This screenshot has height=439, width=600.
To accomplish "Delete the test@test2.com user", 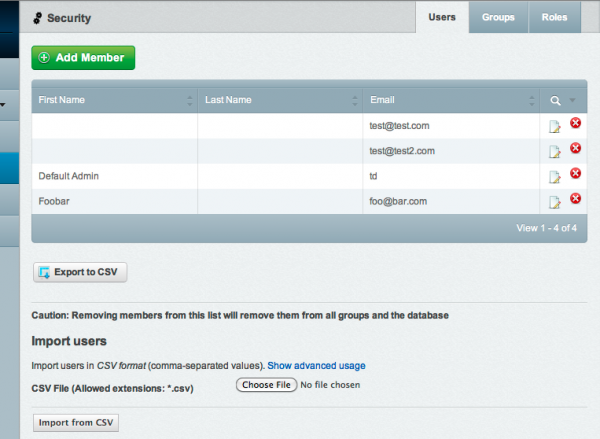I will click(x=575, y=148).
